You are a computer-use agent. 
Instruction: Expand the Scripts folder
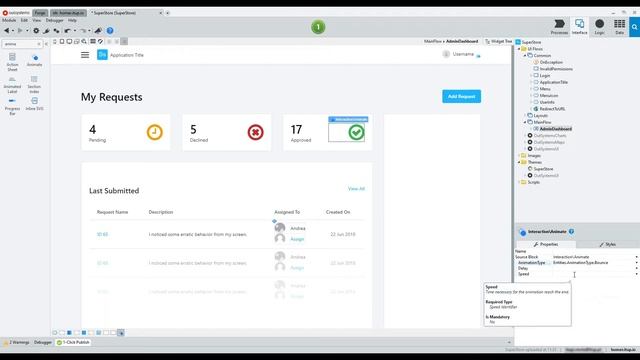click(519, 182)
